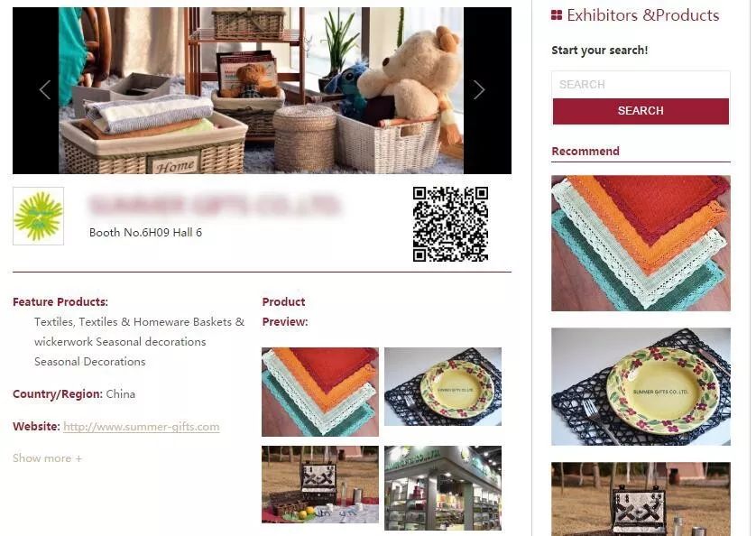Click the exhibitor QR code

pos(450,225)
